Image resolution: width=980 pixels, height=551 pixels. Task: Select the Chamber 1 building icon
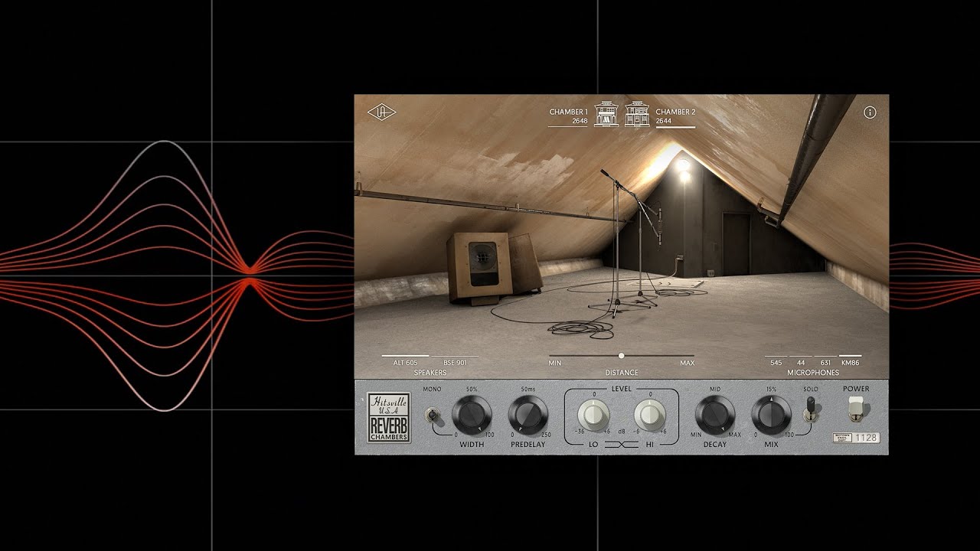606,113
